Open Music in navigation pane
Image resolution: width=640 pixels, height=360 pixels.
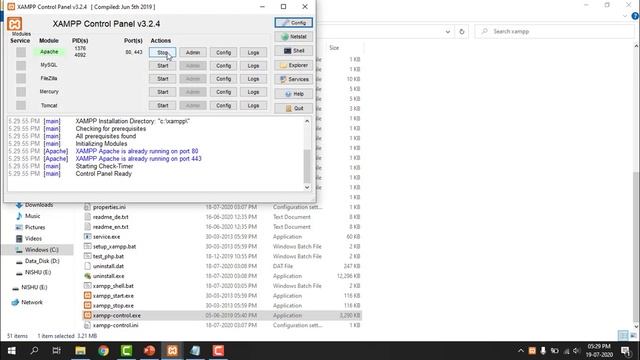point(28,216)
